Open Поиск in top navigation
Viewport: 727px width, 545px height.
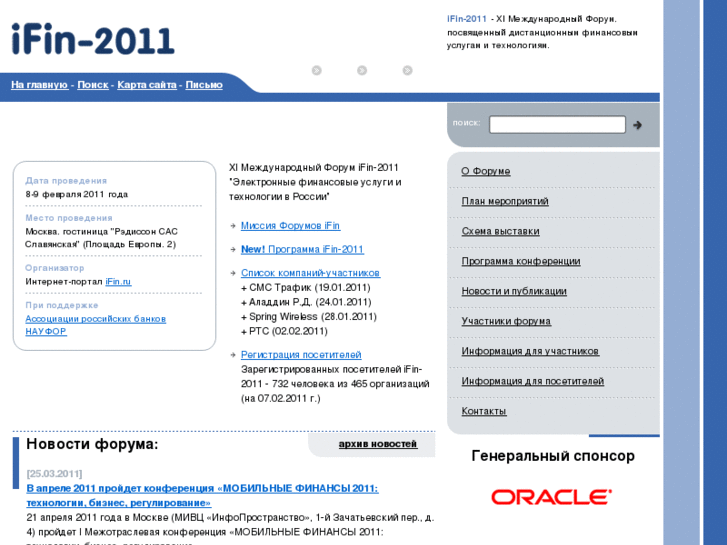(93, 85)
